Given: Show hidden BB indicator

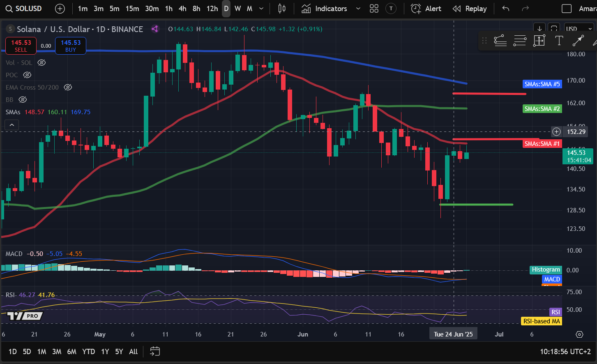Looking at the screenshot, I should [23, 99].
